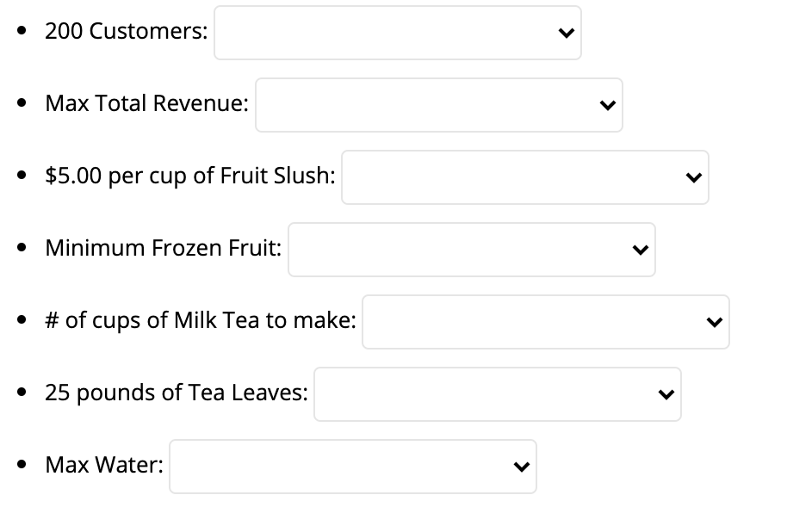The height and width of the screenshot is (532, 787).
Task: Open the Minimum Frozen Fruit dropdown
Action: (471, 250)
